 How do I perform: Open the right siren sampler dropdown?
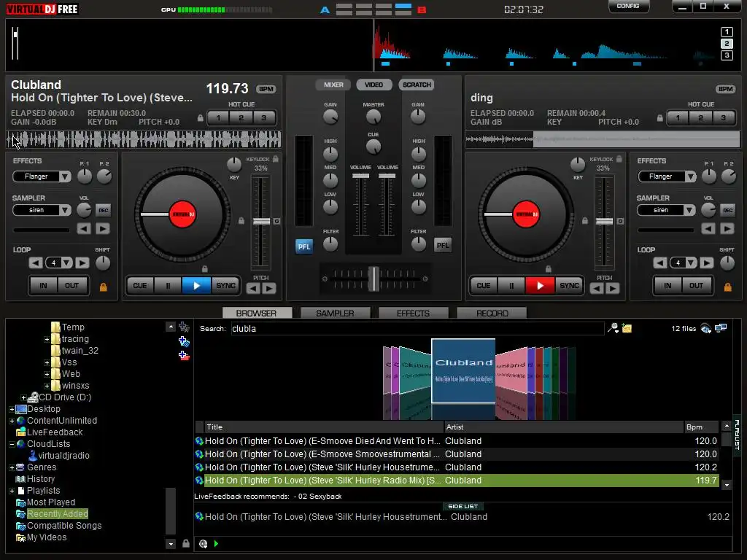pyautogui.click(x=689, y=210)
